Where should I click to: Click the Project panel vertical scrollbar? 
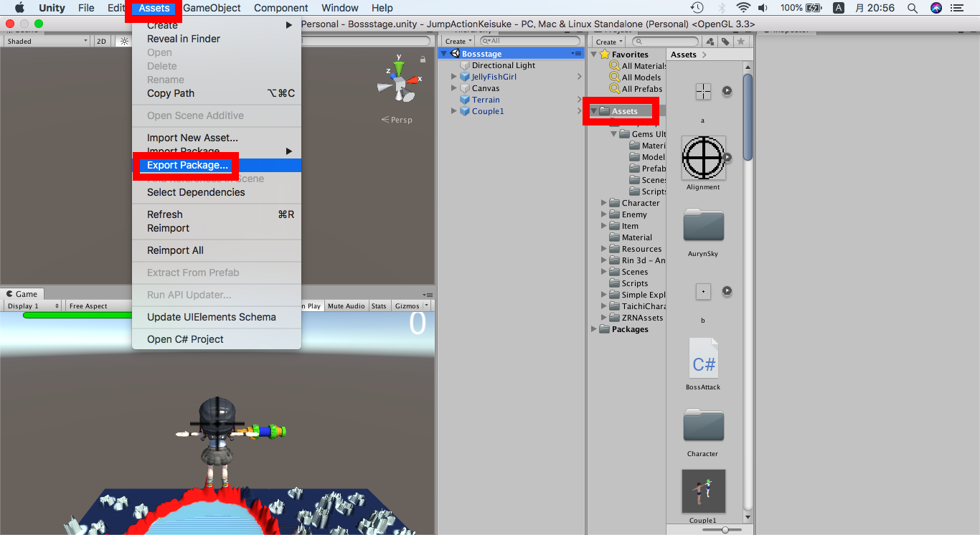(x=748, y=117)
